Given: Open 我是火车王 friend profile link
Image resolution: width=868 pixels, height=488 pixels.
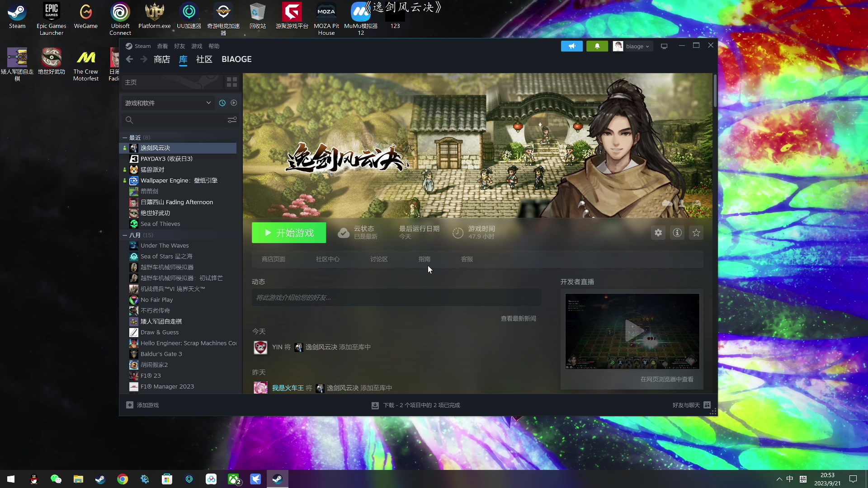Looking at the screenshot, I should 288,388.
